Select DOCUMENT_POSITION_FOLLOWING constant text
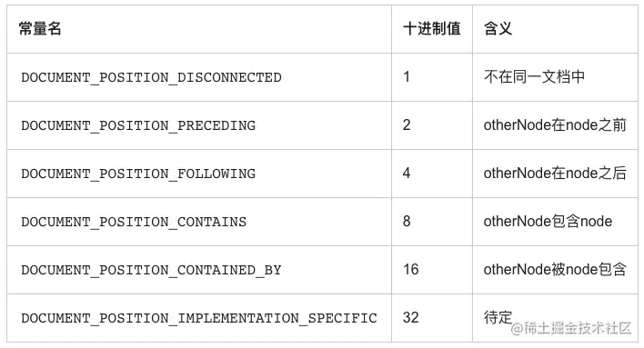This screenshot has height=348, width=644. pos(138,174)
